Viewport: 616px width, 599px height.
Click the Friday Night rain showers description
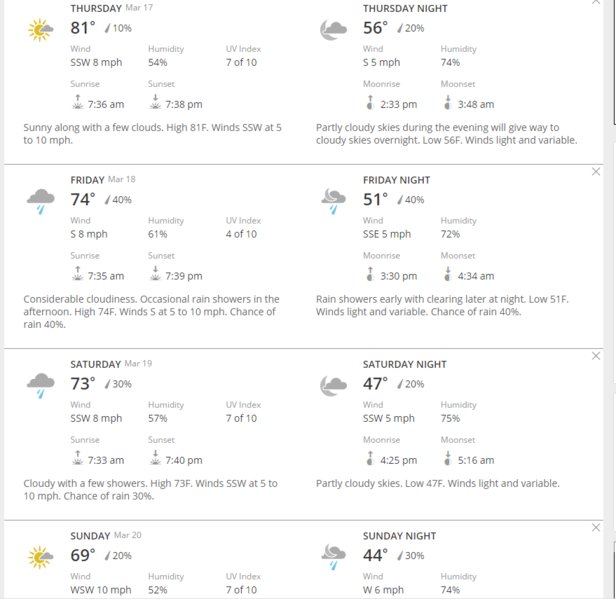(x=442, y=305)
